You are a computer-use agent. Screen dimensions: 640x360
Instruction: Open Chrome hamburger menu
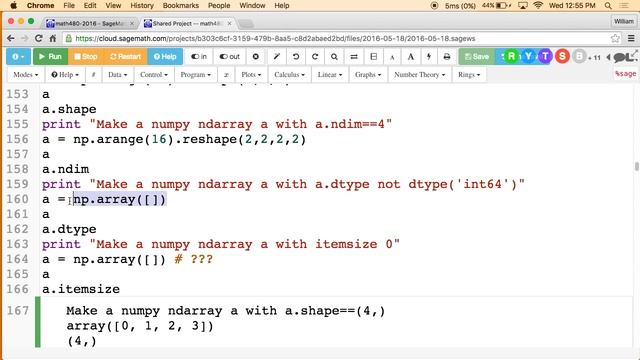[x=631, y=38]
